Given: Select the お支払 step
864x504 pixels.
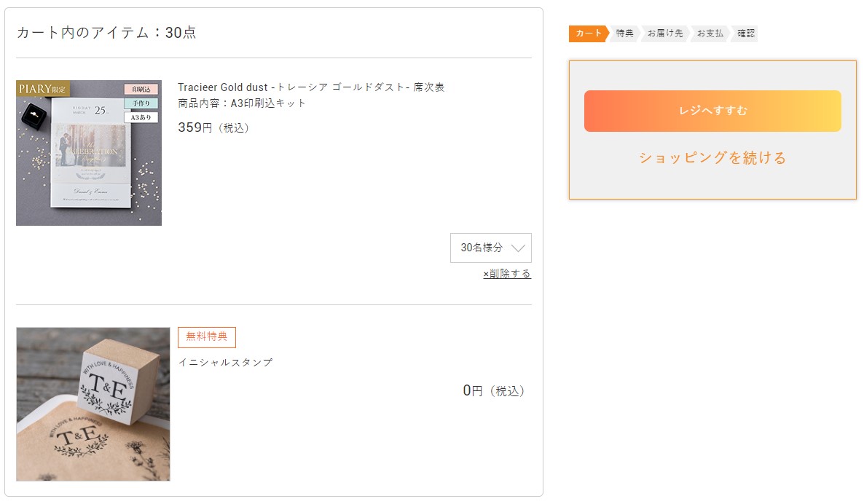Looking at the screenshot, I should click(710, 34).
